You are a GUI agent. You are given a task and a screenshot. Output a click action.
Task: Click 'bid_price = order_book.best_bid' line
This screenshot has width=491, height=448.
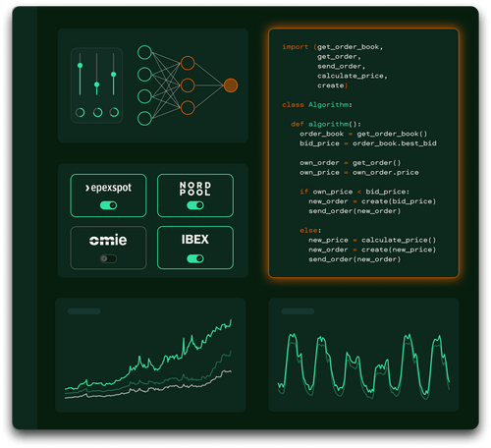368,143
